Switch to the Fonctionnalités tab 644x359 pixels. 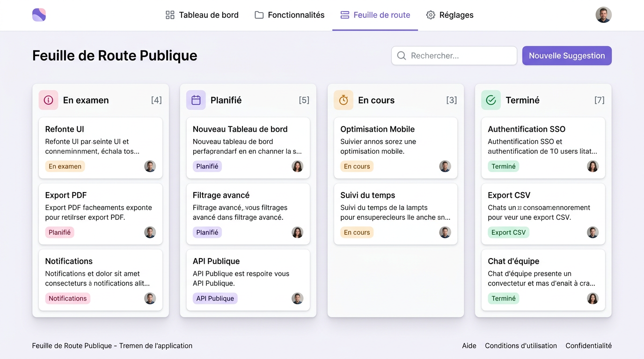point(290,15)
